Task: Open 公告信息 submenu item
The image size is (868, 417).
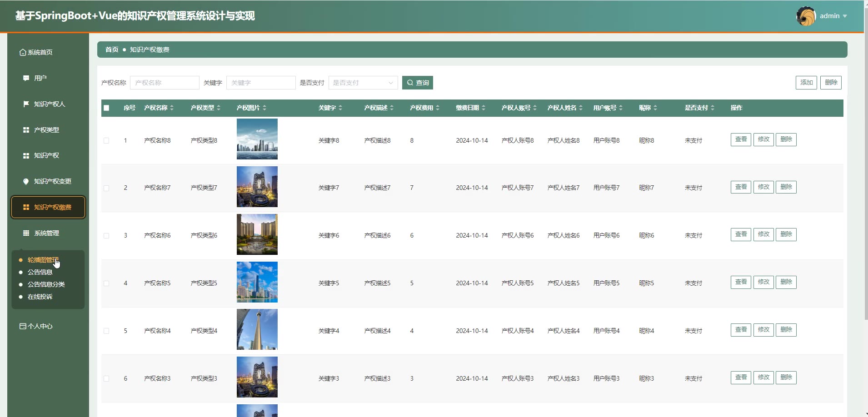Action: (40, 272)
